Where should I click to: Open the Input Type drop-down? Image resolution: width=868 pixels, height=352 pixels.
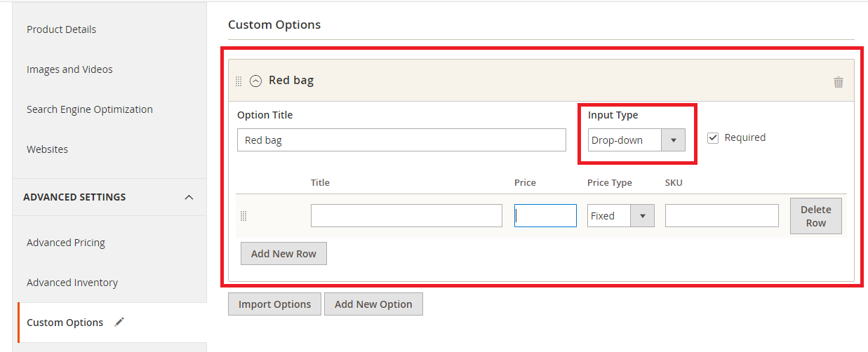(636, 140)
